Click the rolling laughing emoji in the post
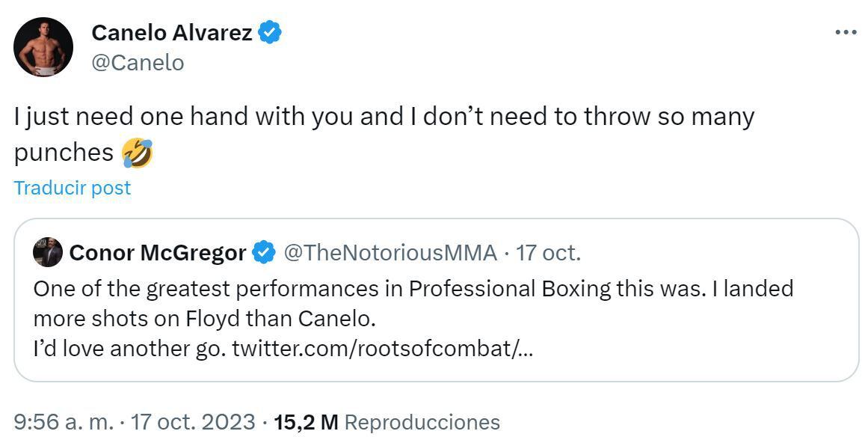 click(x=138, y=153)
